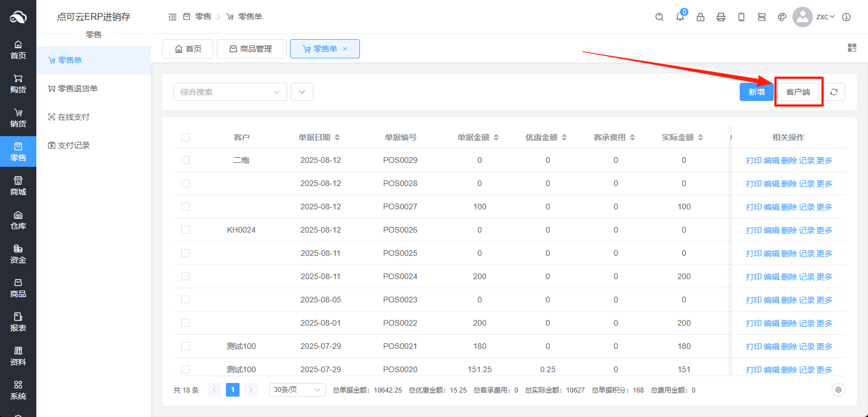Click the 新增 button
Screen dimensions: 868x417
[x=756, y=92]
